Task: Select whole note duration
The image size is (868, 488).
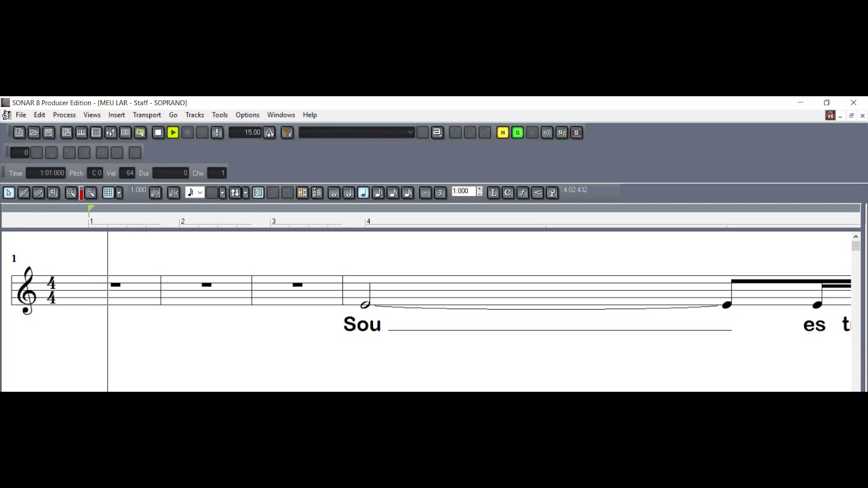Action: (x=334, y=193)
